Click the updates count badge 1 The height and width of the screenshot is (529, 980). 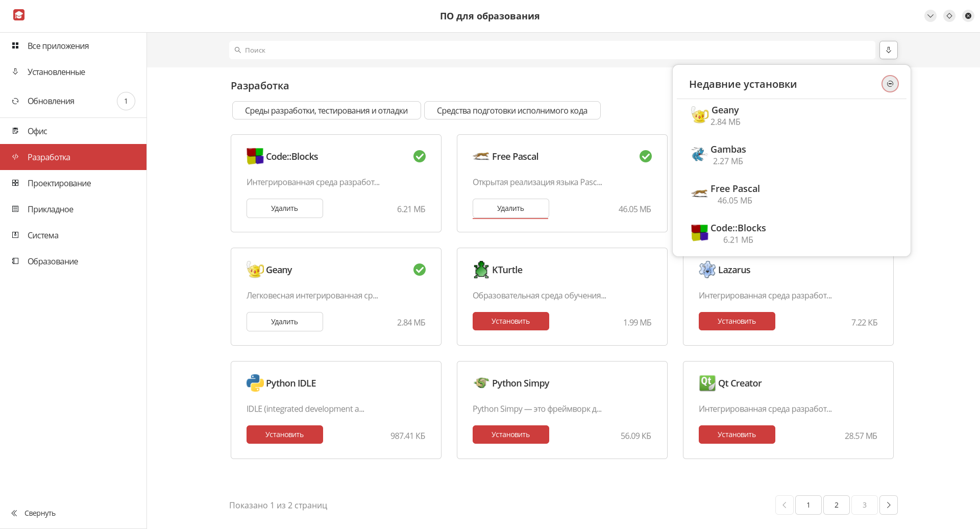(126, 101)
